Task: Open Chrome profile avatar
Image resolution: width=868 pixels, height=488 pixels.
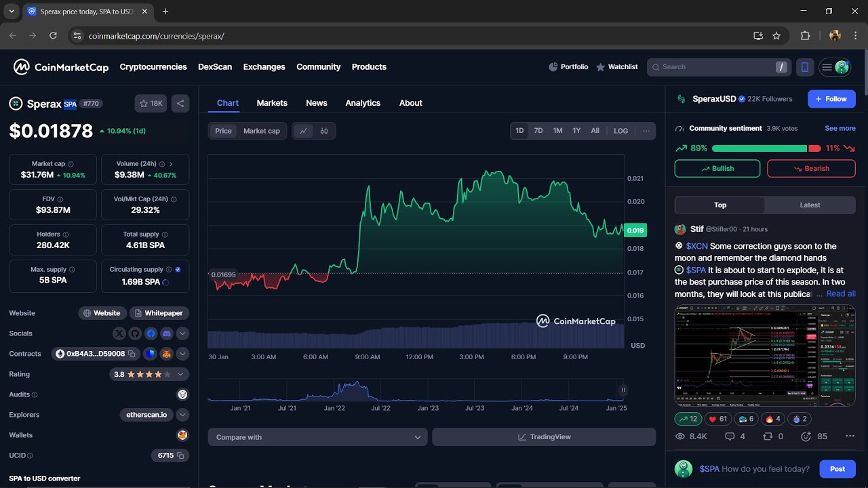Action: (x=835, y=36)
